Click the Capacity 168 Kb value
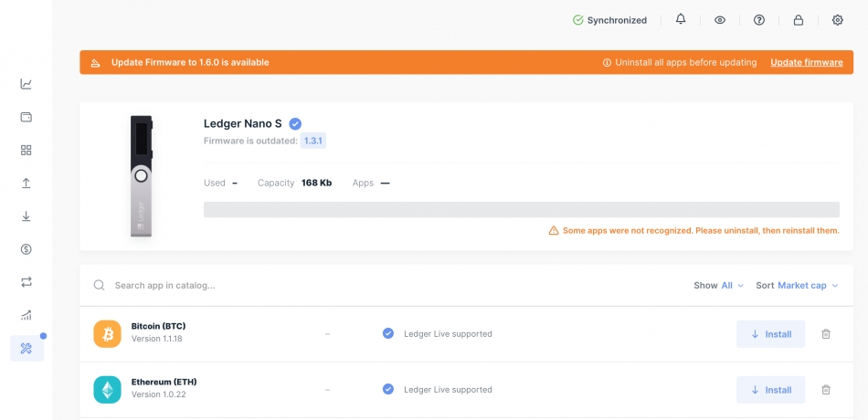This screenshot has height=420, width=868. point(317,183)
